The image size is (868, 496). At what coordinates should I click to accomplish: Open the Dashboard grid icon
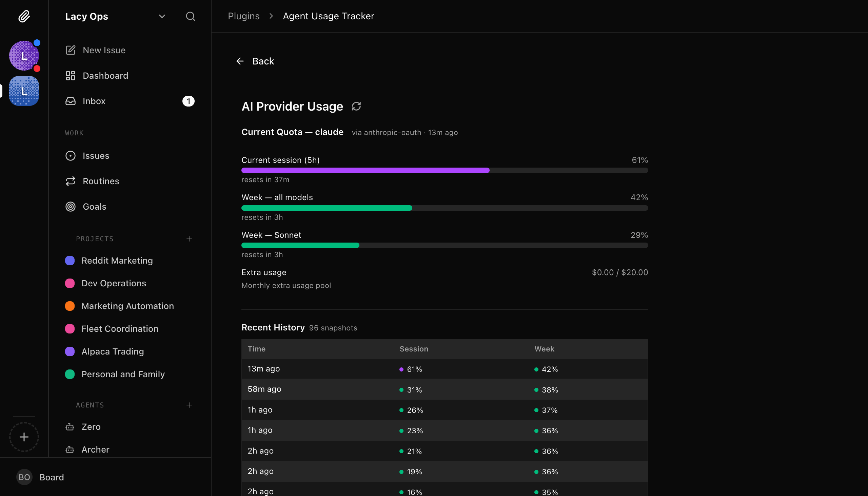pyautogui.click(x=71, y=76)
